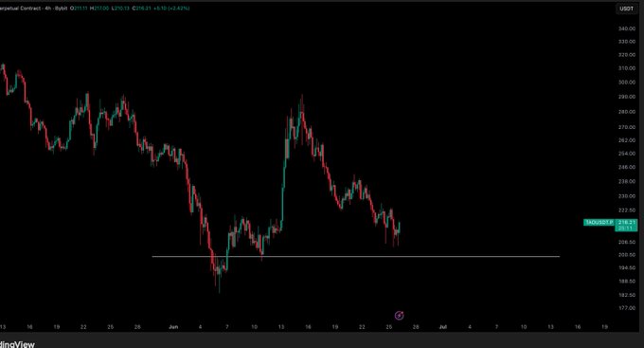644x348 pixels.
Task: Click the 310.00 price axis label
Action: point(626,68)
